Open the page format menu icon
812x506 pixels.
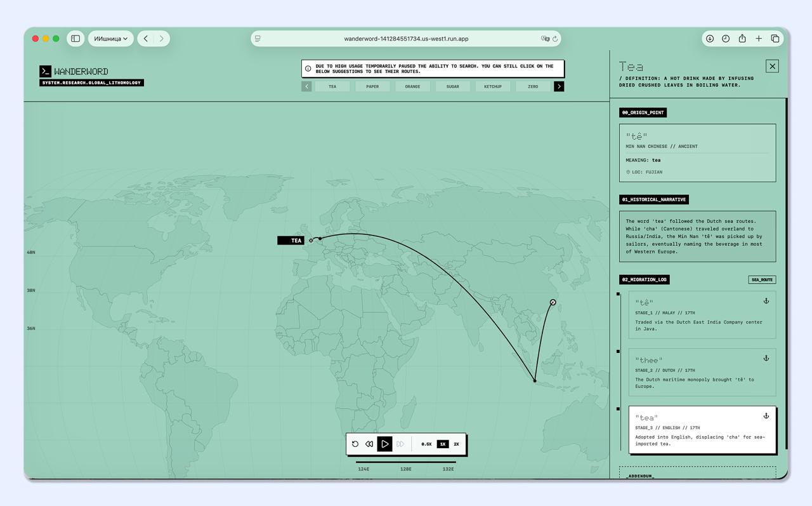258,39
